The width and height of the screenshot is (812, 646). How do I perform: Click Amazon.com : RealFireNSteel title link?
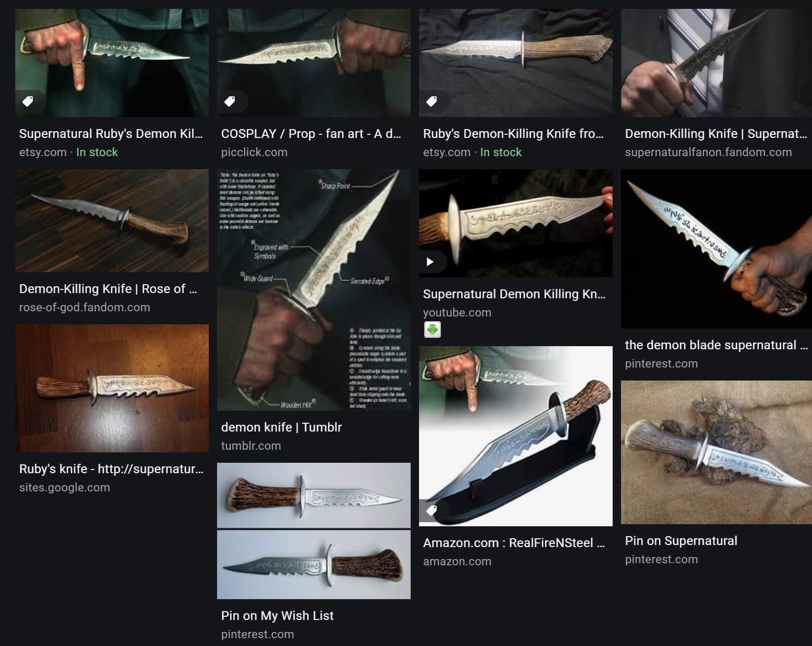[514, 543]
